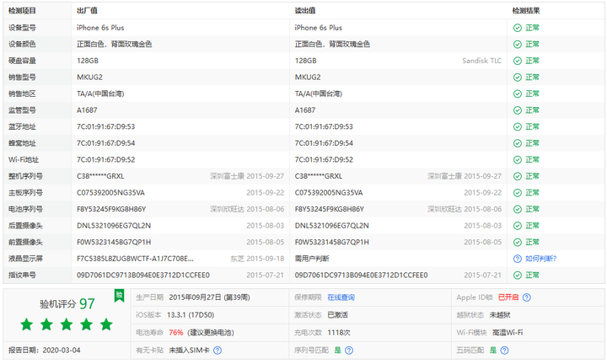The image size is (607, 364).
Task: Select A1687 in the 出厂值 column
Action: click(87, 110)
